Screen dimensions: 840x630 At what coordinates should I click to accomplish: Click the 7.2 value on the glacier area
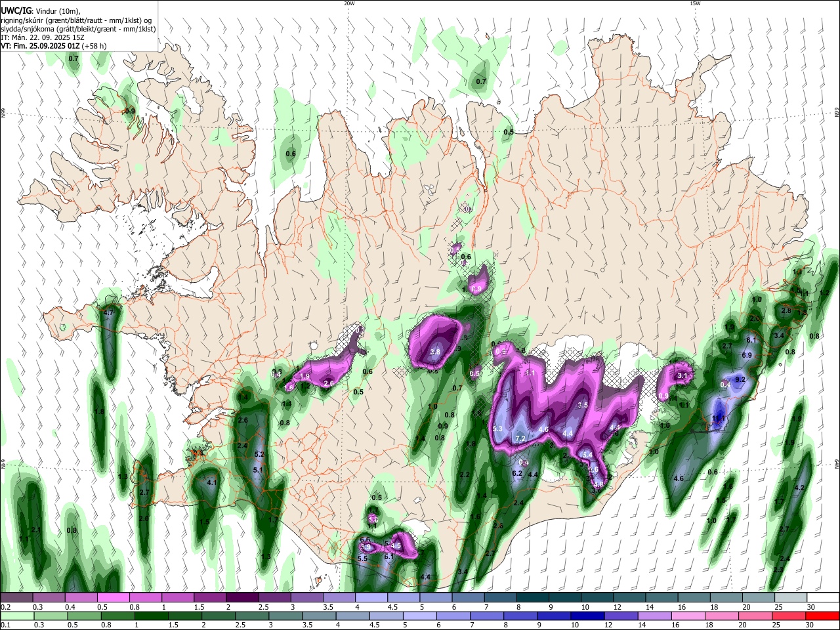[x=521, y=438]
